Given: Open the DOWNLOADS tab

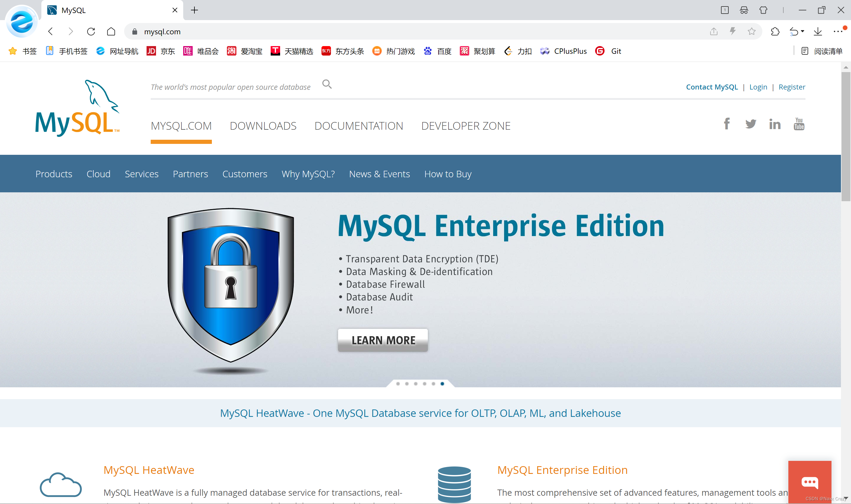Looking at the screenshot, I should click(263, 126).
